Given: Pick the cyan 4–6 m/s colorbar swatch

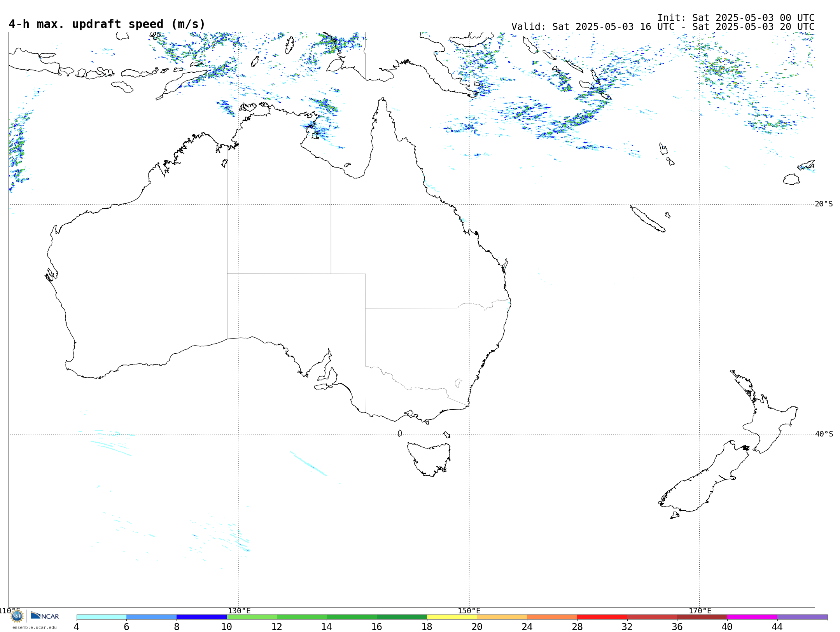Looking at the screenshot, I should pos(101,617).
